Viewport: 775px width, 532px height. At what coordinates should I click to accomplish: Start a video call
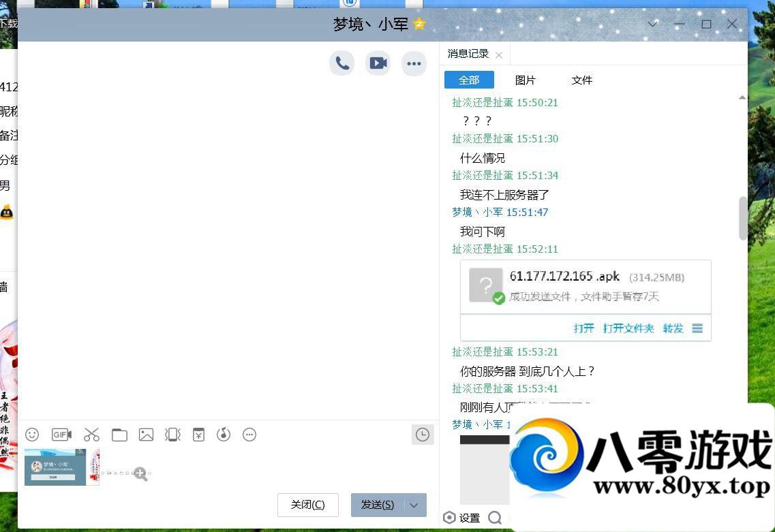tap(378, 62)
